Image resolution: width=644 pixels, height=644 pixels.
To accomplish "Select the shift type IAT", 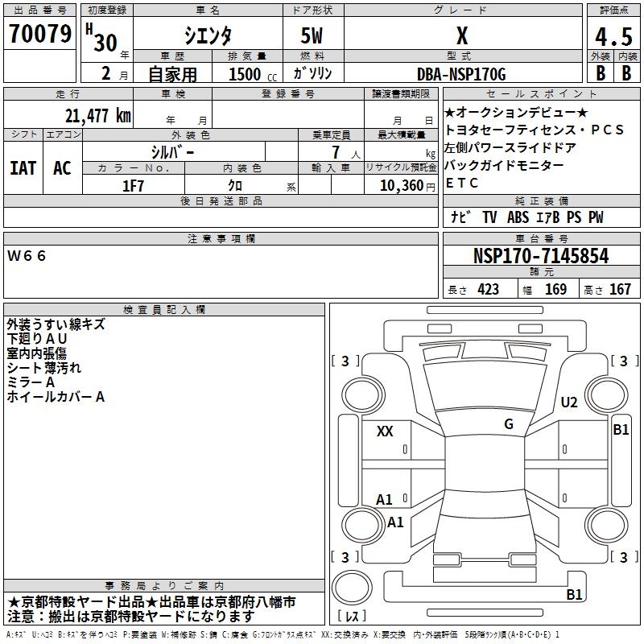I will (x=23, y=168).
